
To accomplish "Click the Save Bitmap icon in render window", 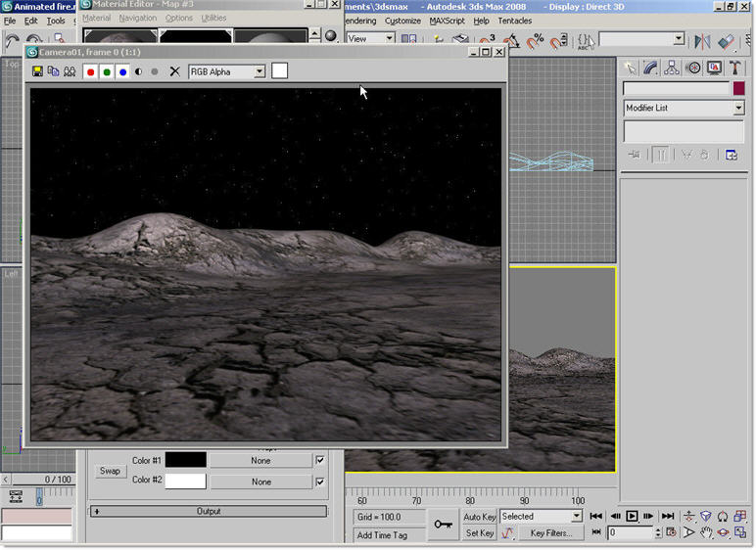I will pyautogui.click(x=37, y=71).
